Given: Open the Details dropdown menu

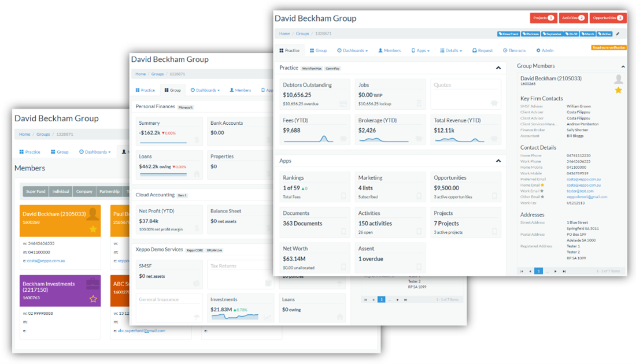Looking at the screenshot, I should click(x=451, y=51).
